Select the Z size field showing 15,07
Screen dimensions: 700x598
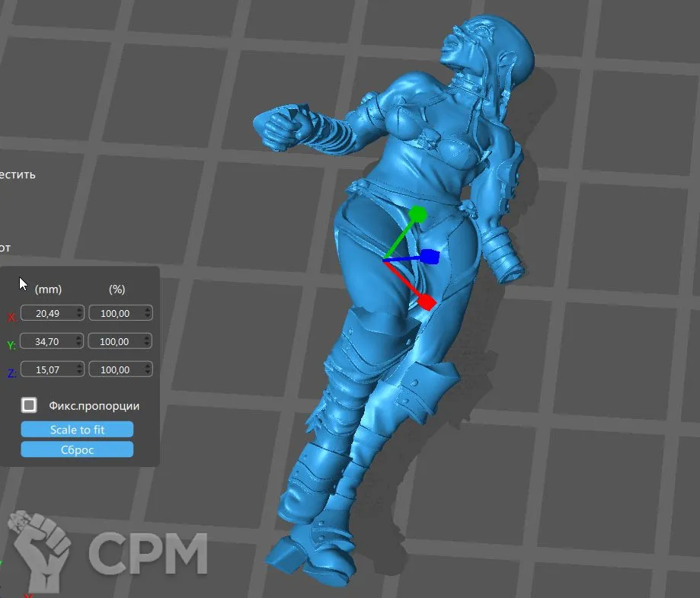(x=47, y=369)
